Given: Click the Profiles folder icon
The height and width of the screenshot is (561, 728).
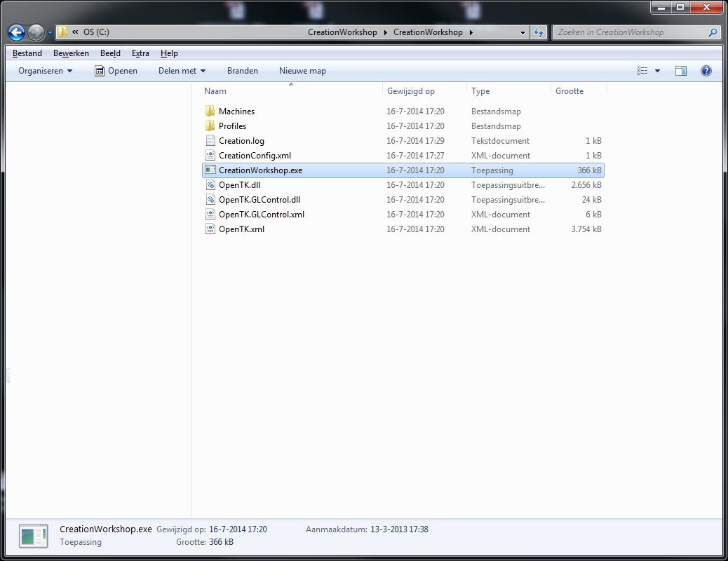Looking at the screenshot, I should (210, 126).
